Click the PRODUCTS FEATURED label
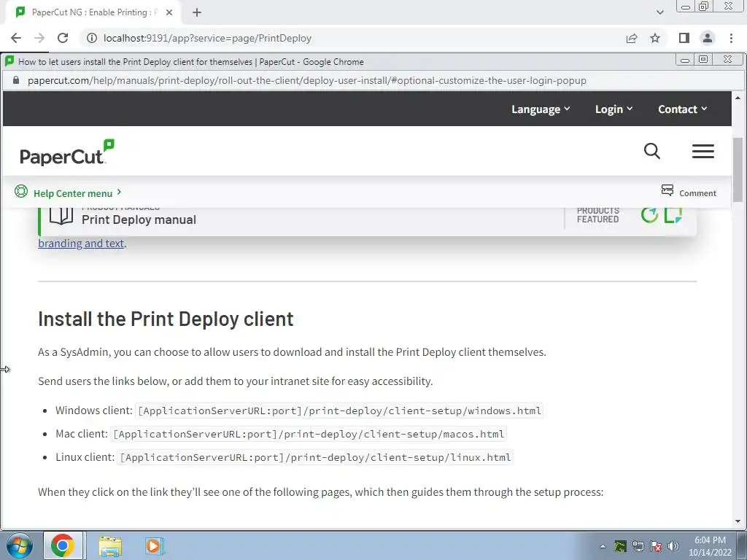The height and width of the screenshot is (560, 747). (x=598, y=215)
